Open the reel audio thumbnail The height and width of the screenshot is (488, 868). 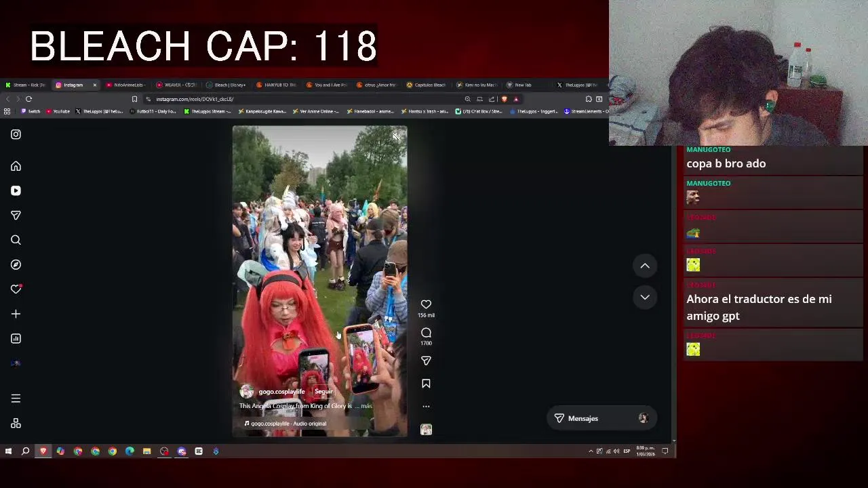click(426, 430)
